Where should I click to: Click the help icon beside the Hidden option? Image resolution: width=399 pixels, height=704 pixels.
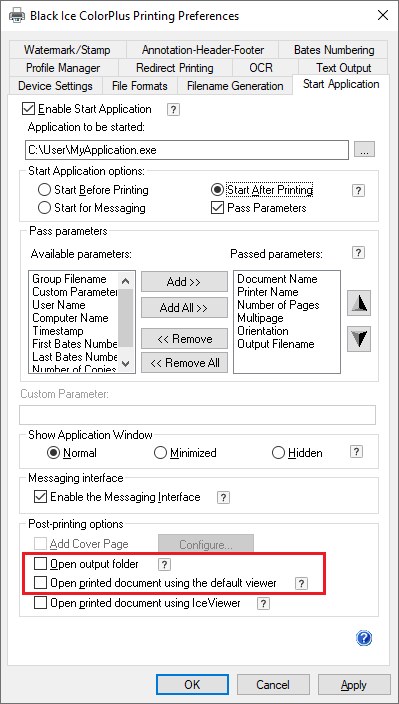pyautogui.click(x=356, y=452)
